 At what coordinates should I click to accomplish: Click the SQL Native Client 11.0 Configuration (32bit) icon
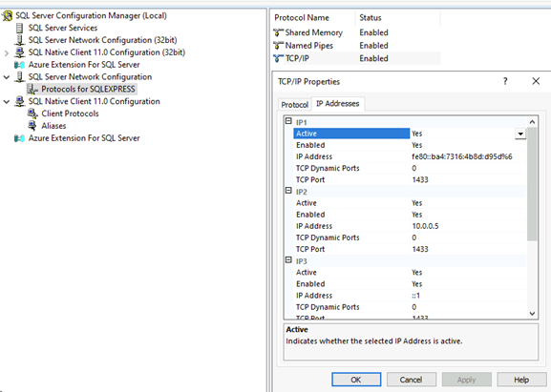pyautogui.click(x=20, y=52)
